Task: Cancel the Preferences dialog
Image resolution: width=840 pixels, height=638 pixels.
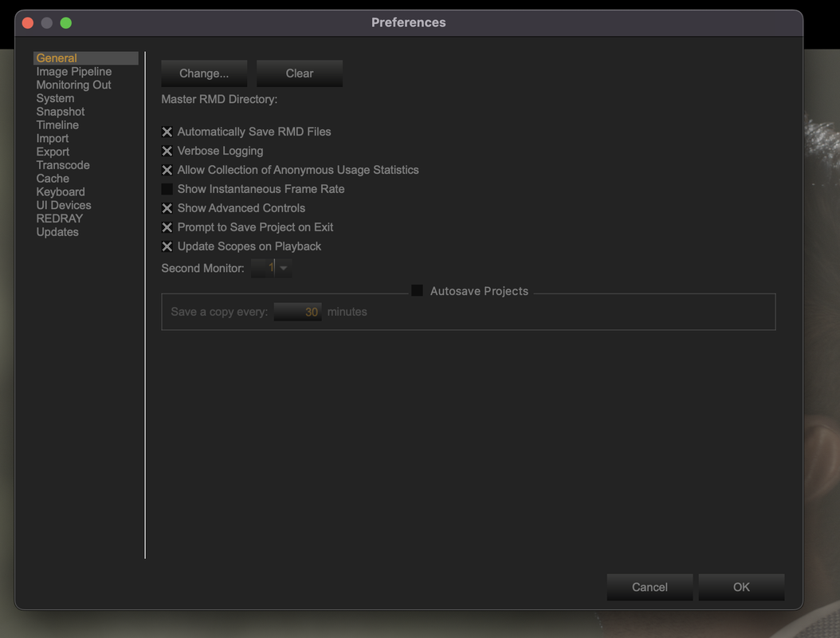Action: 650,587
